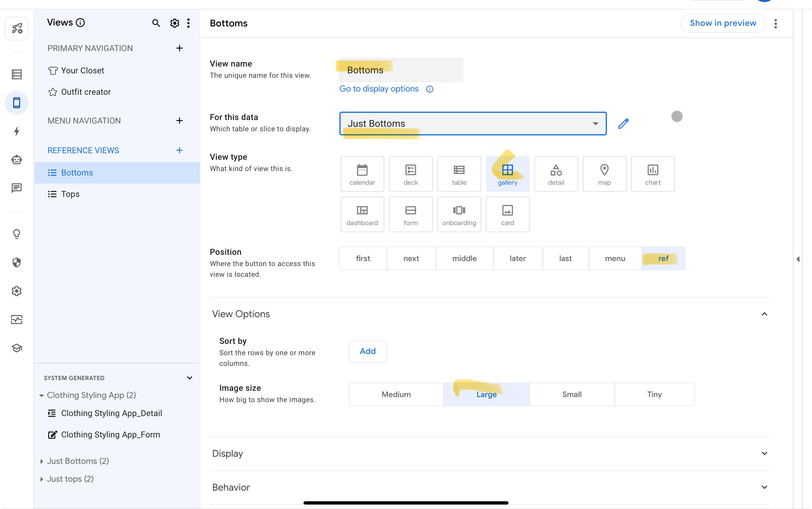Set image size to Large

[487, 394]
